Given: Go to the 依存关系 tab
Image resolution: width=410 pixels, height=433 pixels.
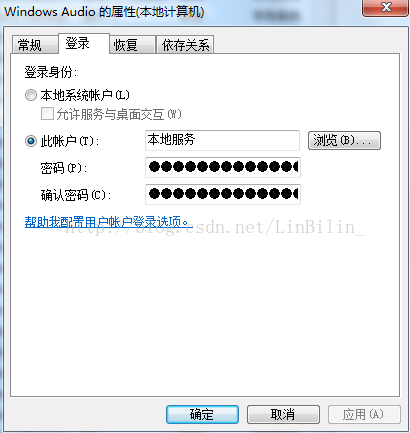Looking at the screenshot, I should click(x=185, y=45).
